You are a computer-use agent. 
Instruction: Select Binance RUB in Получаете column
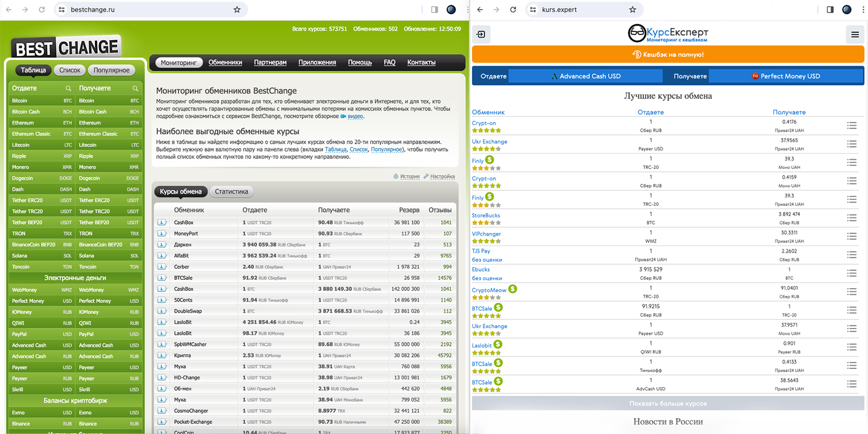coord(109,424)
